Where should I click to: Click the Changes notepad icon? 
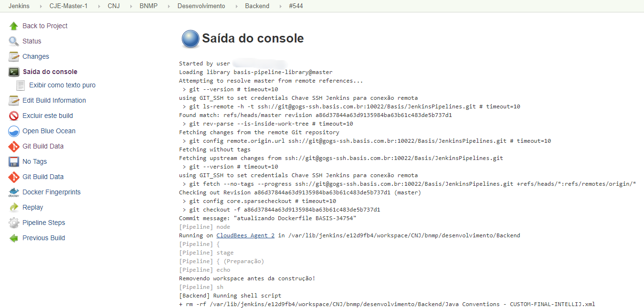[14, 56]
